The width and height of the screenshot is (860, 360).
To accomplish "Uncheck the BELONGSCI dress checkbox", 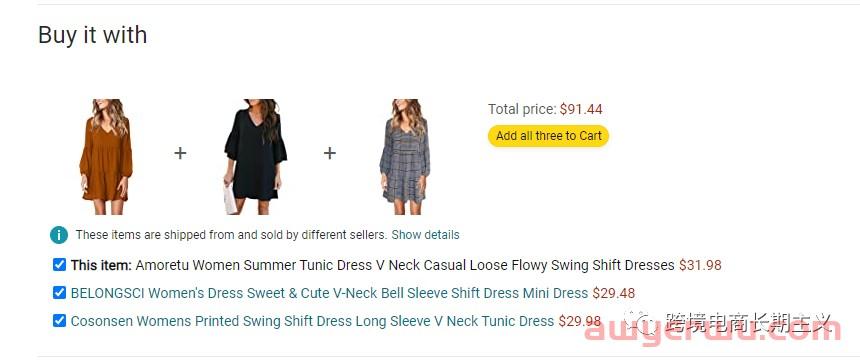I will pos(59,293).
